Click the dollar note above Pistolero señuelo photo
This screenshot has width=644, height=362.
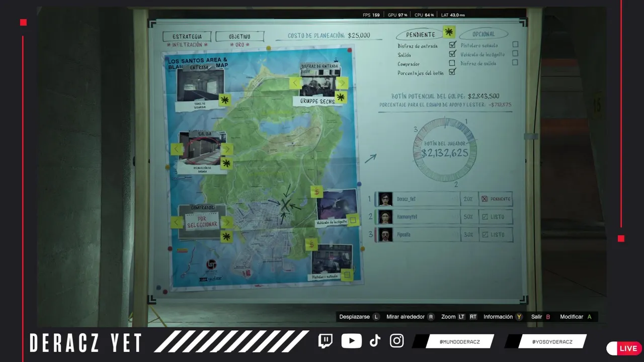tap(311, 245)
